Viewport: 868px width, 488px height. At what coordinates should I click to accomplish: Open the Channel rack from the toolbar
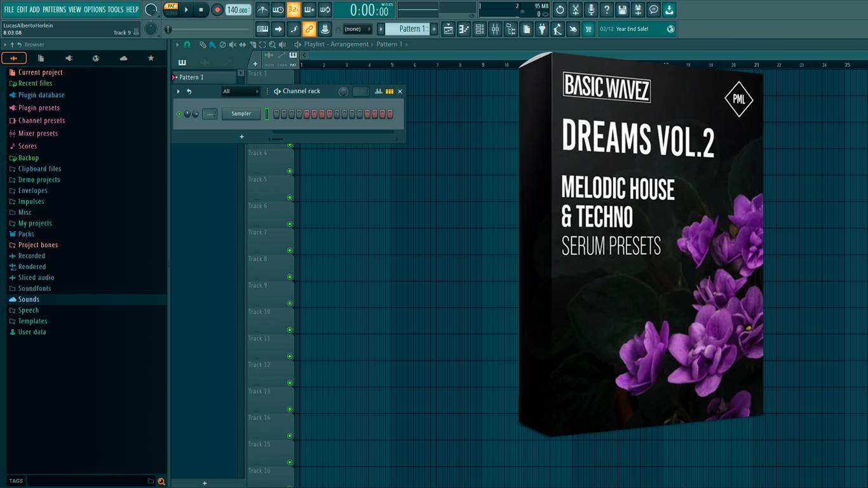(480, 29)
